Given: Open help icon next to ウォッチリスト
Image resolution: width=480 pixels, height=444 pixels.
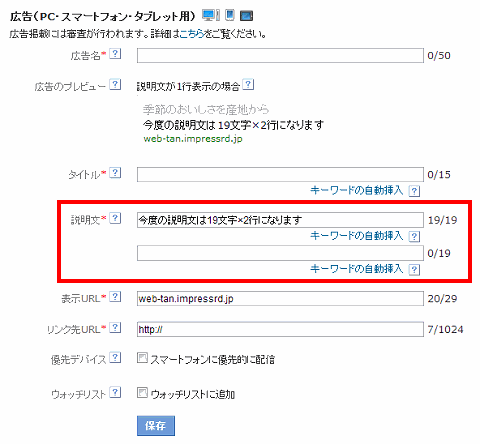Looking at the screenshot, I should 115,392.
